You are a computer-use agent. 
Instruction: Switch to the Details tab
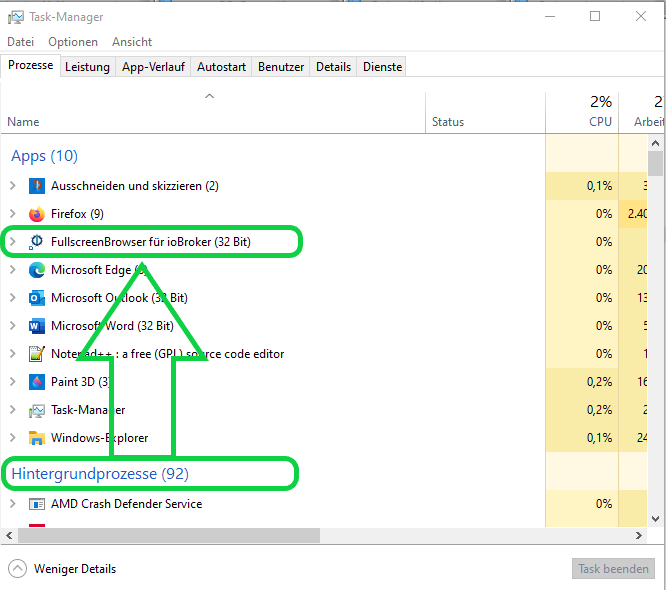pyautogui.click(x=333, y=67)
